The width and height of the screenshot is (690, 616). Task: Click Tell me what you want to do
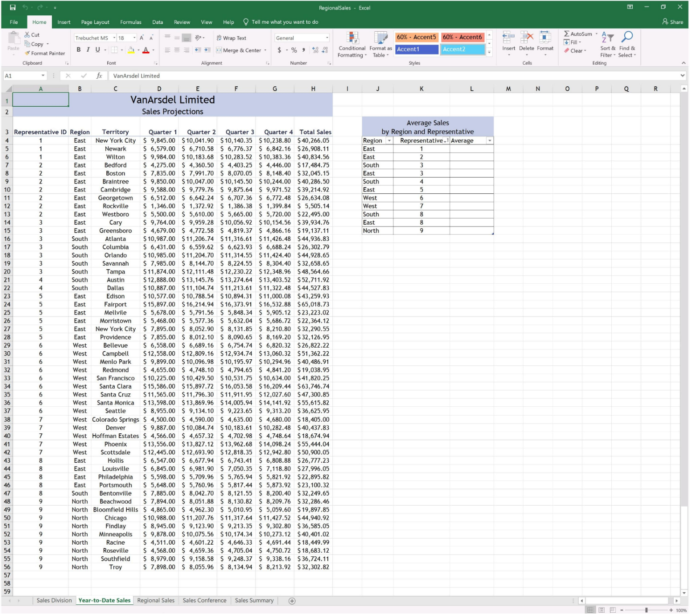[x=281, y=22]
